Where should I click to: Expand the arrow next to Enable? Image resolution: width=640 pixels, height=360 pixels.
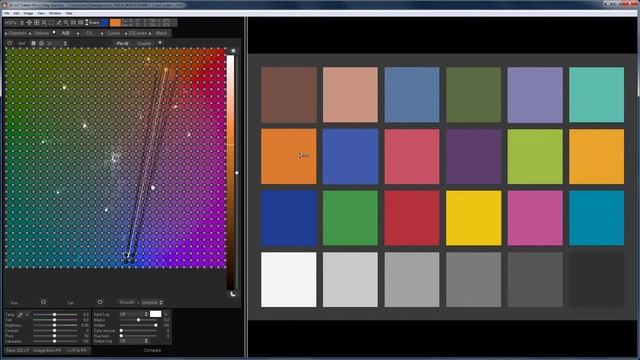pos(160,43)
